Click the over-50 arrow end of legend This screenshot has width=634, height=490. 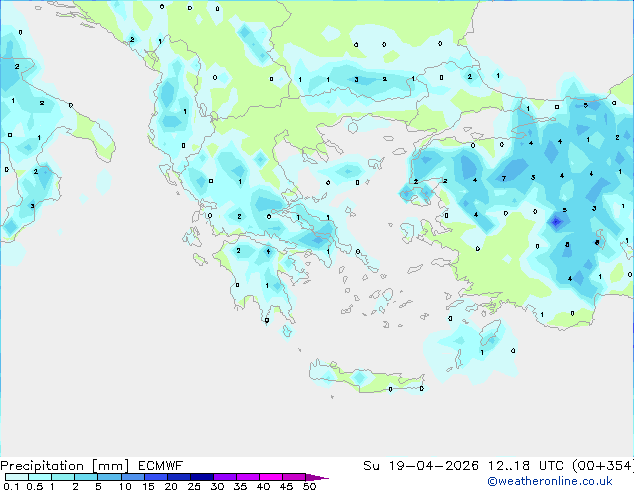coord(317,477)
